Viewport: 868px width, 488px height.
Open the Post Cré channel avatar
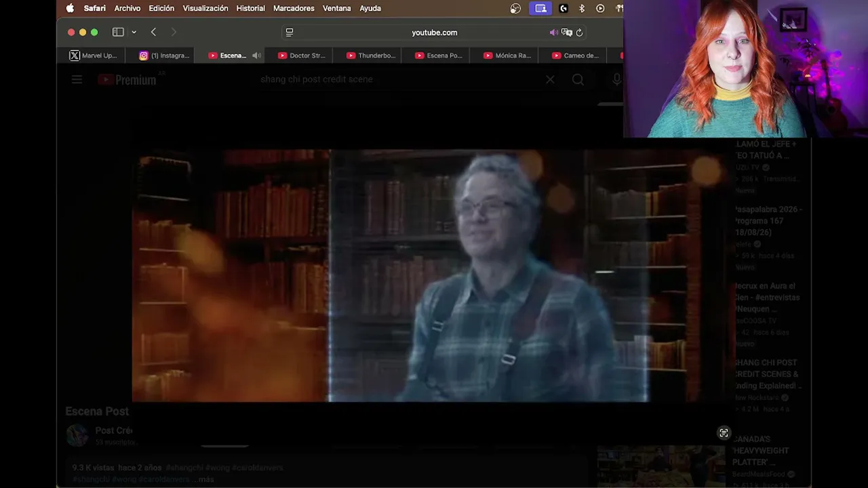(x=77, y=435)
